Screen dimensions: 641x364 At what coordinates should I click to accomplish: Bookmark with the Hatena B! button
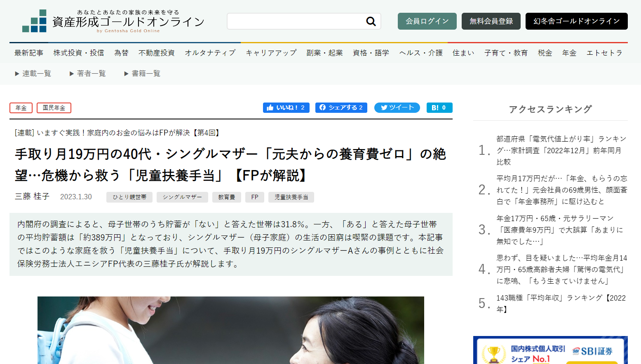439,107
